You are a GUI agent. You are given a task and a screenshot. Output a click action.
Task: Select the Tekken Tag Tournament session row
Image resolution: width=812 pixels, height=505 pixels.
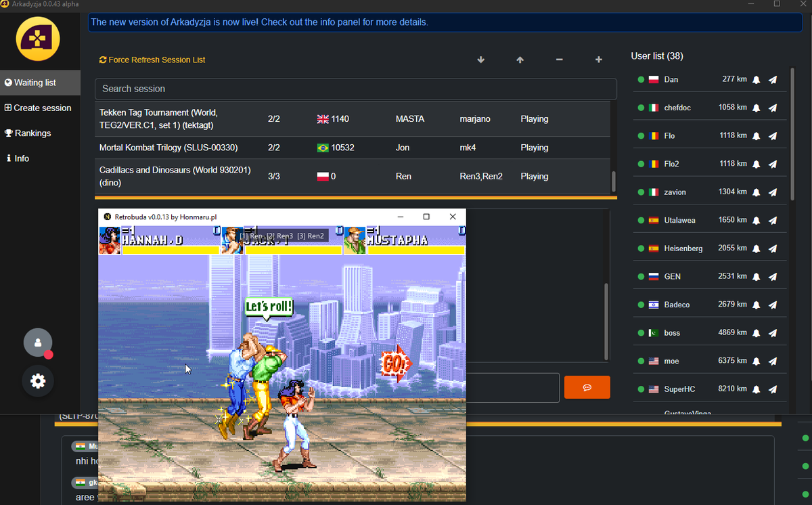(x=353, y=119)
